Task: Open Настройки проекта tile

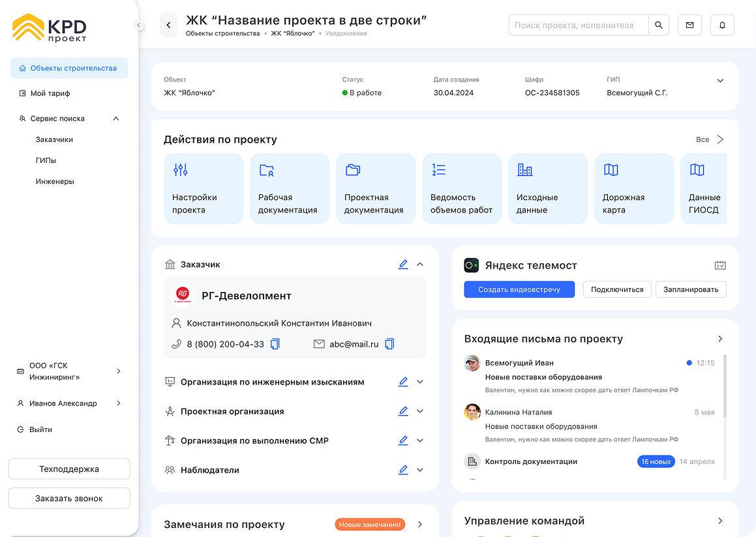Action: 203,189
